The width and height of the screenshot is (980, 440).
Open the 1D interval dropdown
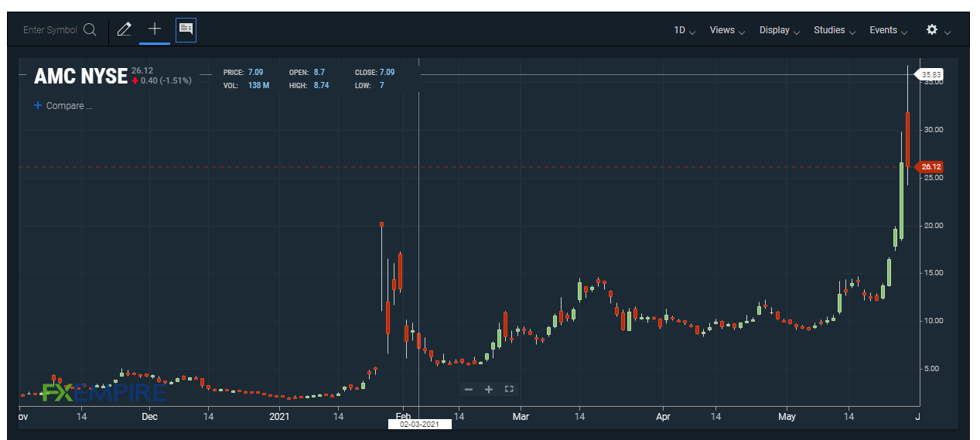click(684, 30)
